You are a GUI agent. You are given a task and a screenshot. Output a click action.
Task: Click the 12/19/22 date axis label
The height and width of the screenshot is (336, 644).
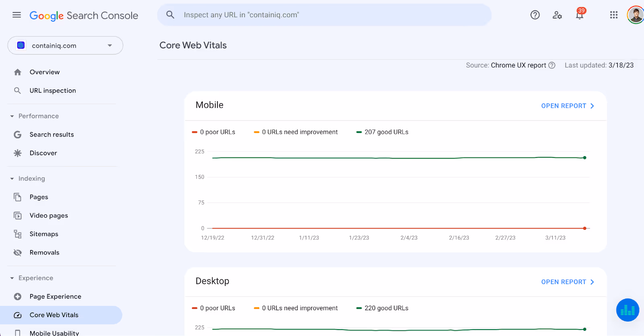pyautogui.click(x=213, y=238)
